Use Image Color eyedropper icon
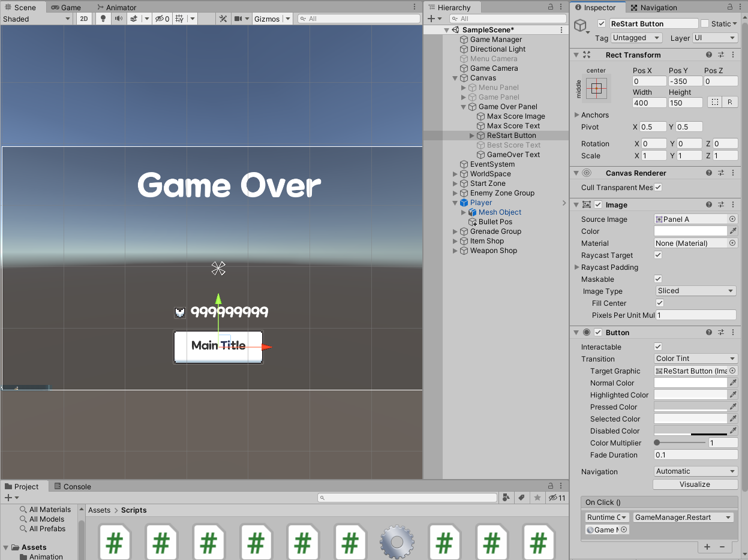Viewport: 748px width, 560px height. point(733,231)
